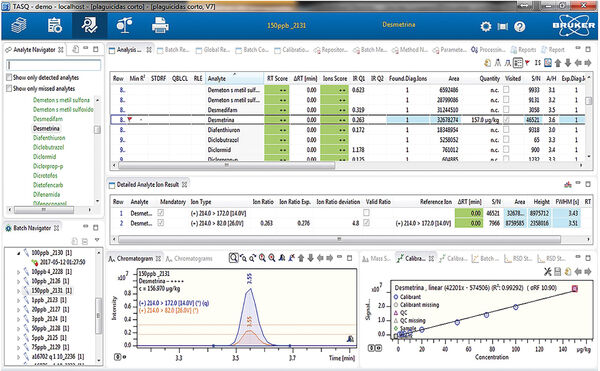Viewport: 600px width, 371px height.
Task: Select Diafenthiuron in Analyte Navigator list
Action: click(x=49, y=138)
